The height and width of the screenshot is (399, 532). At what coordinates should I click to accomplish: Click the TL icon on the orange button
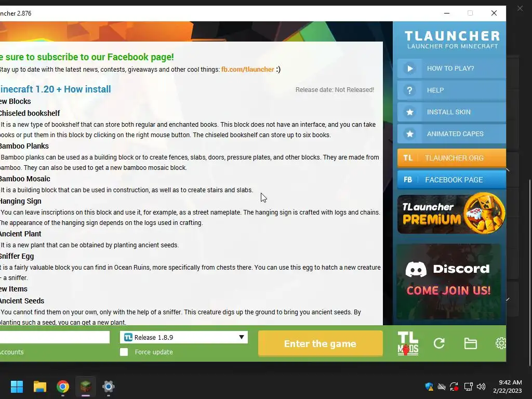click(408, 158)
